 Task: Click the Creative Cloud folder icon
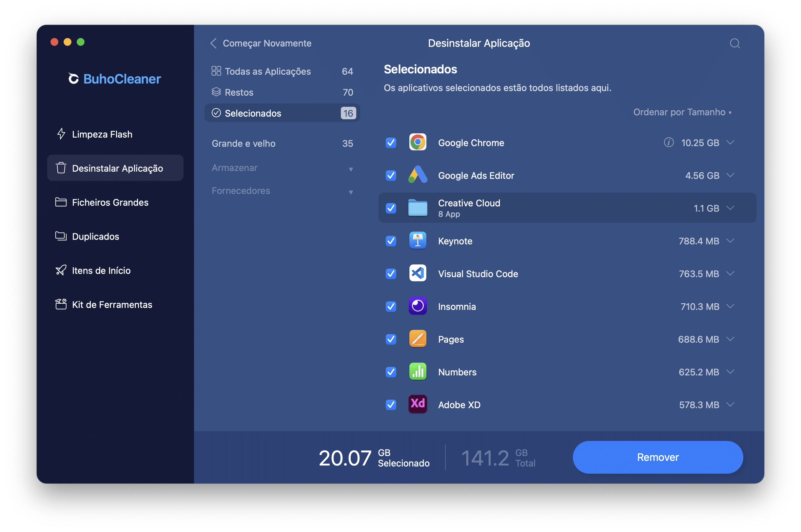pos(418,208)
